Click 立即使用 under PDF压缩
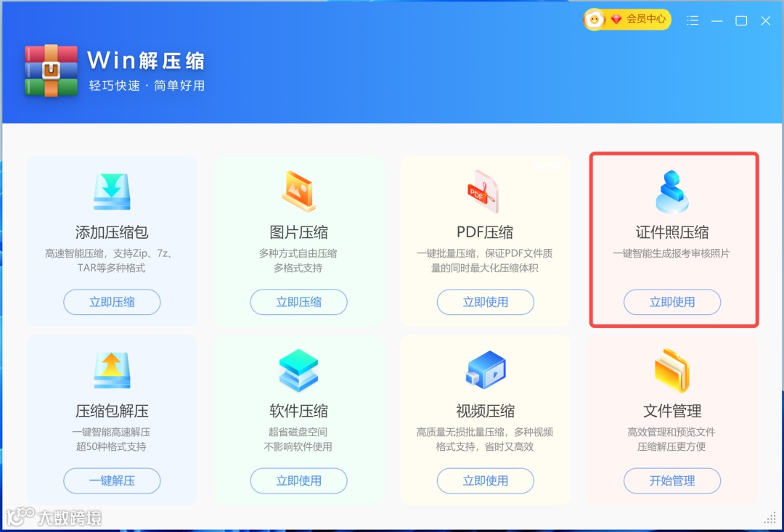This screenshot has height=532, width=784. [x=486, y=302]
